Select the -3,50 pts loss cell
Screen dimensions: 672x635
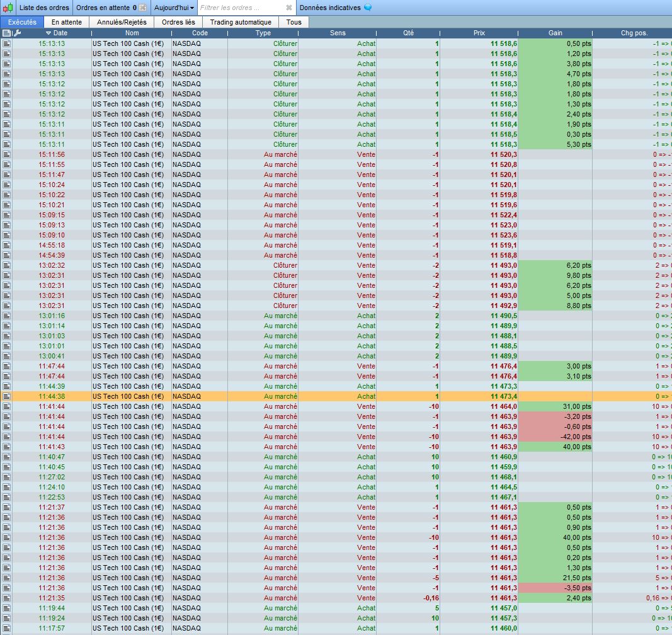click(555, 588)
